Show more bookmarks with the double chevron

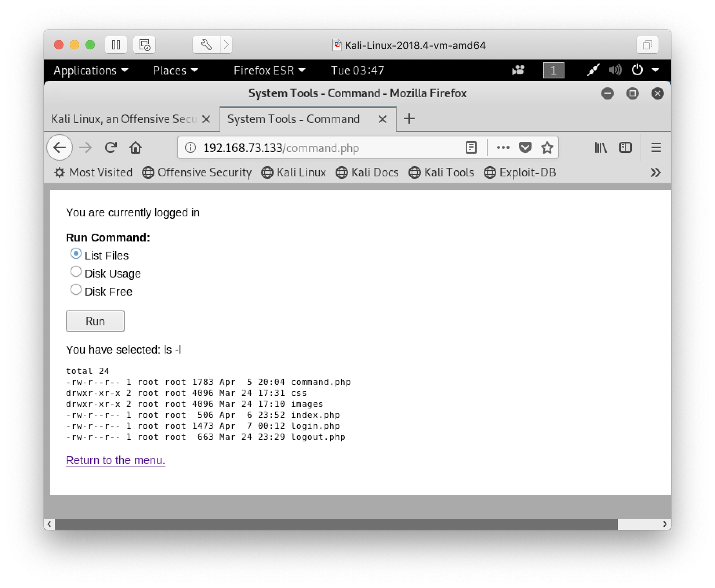pyautogui.click(x=655, y=172)
